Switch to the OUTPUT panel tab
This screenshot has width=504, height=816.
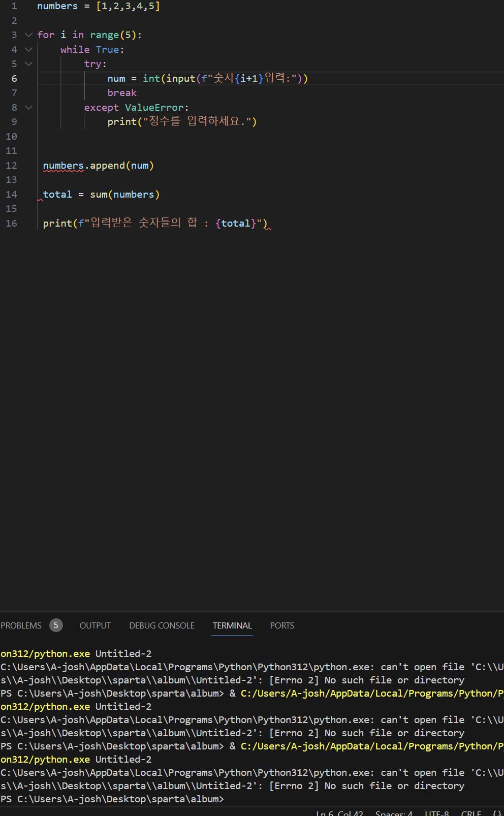pos(95,625)
